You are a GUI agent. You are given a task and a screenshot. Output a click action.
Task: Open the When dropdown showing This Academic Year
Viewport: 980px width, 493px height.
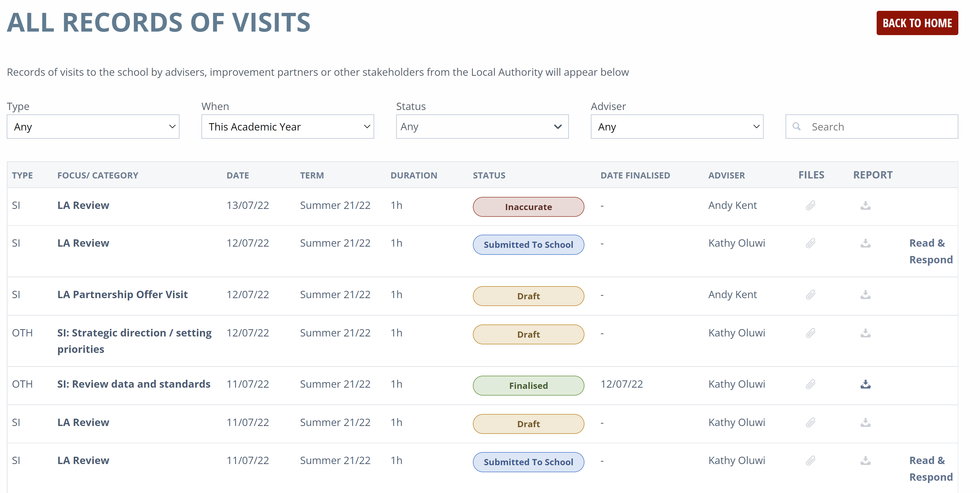pos(288,127)
